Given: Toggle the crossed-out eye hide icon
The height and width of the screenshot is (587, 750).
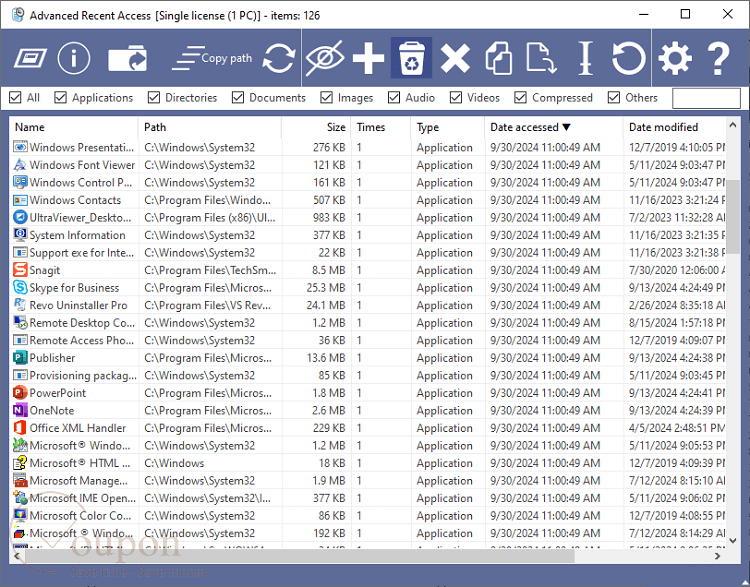Looking at the screenshot, I should click(324, 58).
